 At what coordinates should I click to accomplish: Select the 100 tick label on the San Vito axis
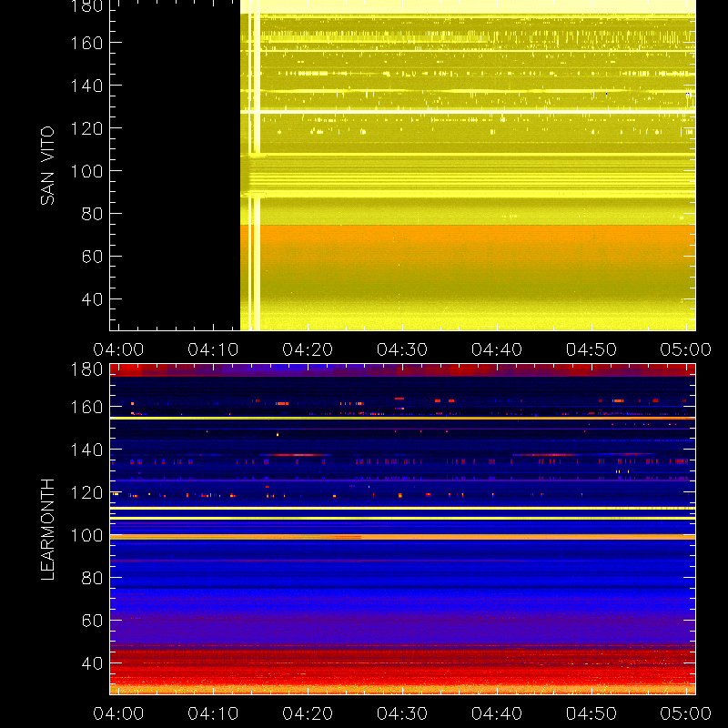point(86,171)
